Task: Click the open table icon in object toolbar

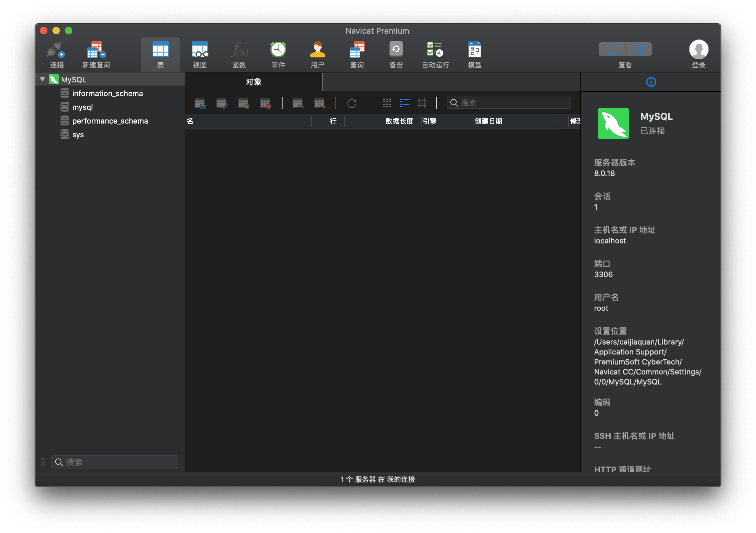Action: pyautogui.click(x=200, y=103)
